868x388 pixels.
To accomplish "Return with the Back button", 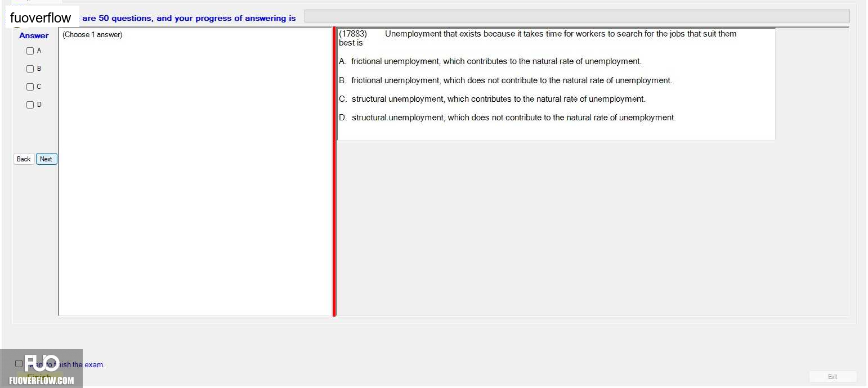I will (24, 159).
